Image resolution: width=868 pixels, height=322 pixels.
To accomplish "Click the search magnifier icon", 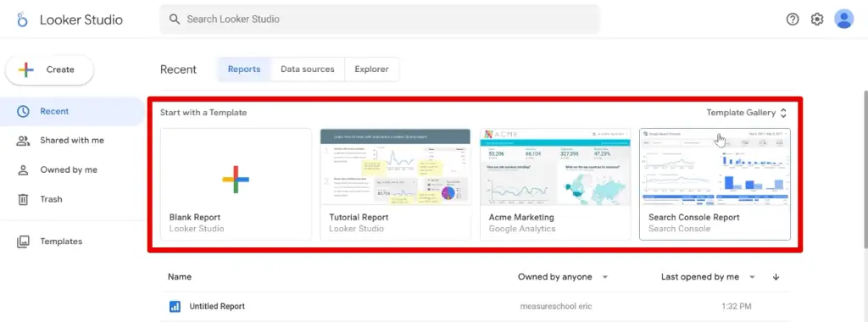I will 175,19.
